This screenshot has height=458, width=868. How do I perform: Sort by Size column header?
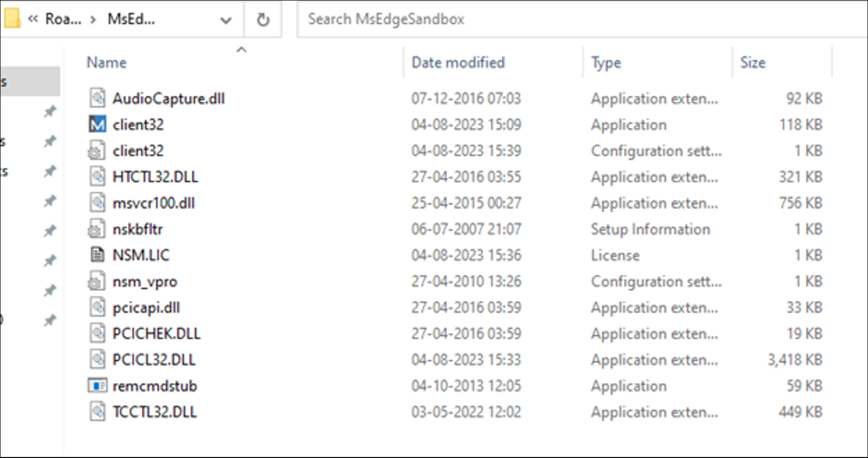click(x=753, y=63)
